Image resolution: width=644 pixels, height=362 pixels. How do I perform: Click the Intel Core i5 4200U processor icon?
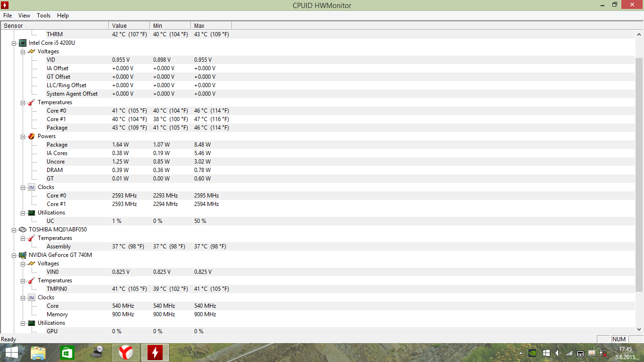[23, 43]
